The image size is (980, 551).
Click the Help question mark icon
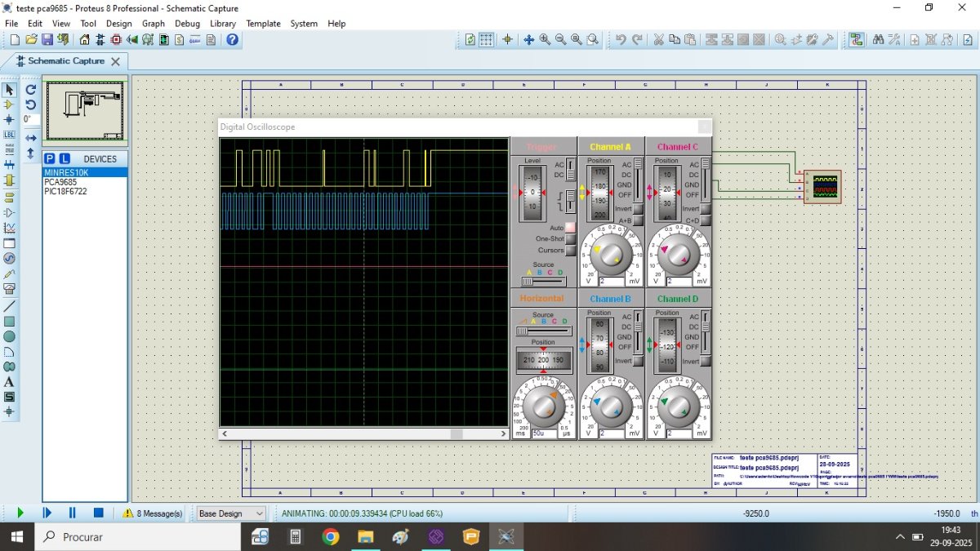233,39
